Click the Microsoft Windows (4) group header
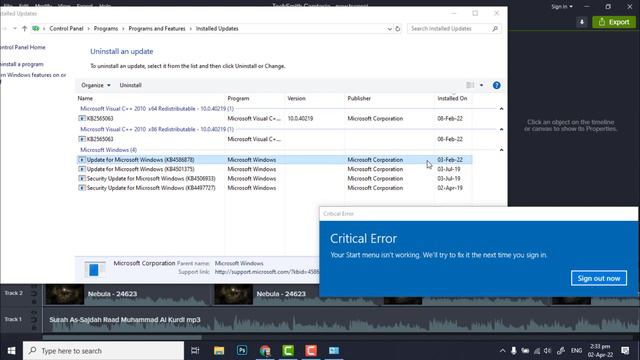This screenshot has width=640, height=360. [108, 150]
